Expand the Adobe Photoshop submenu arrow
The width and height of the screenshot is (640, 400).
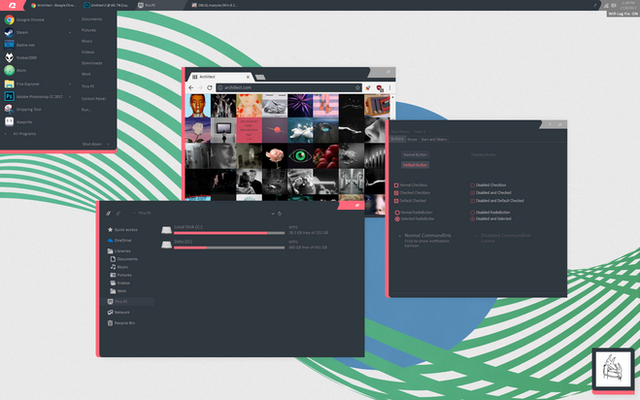[x=70, y=97]
